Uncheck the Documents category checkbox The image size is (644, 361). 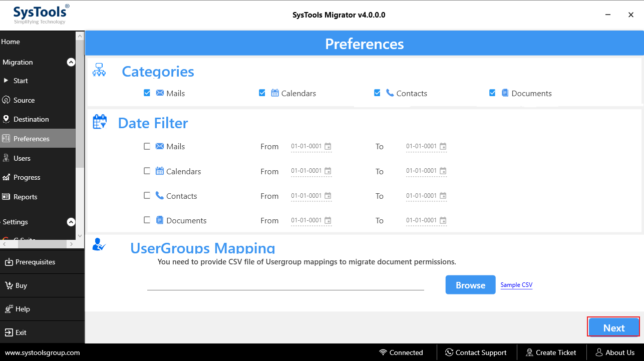coord(492,93)
